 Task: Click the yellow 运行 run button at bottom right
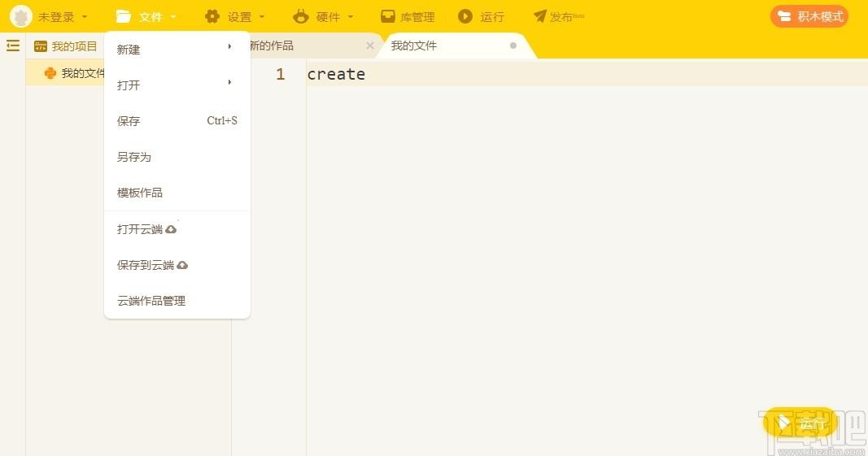tap(800, 423)
